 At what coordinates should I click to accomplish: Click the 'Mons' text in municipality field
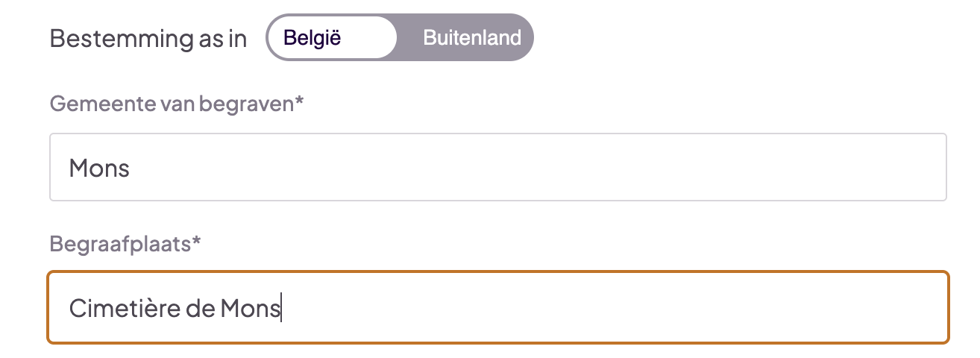point(99,168)
